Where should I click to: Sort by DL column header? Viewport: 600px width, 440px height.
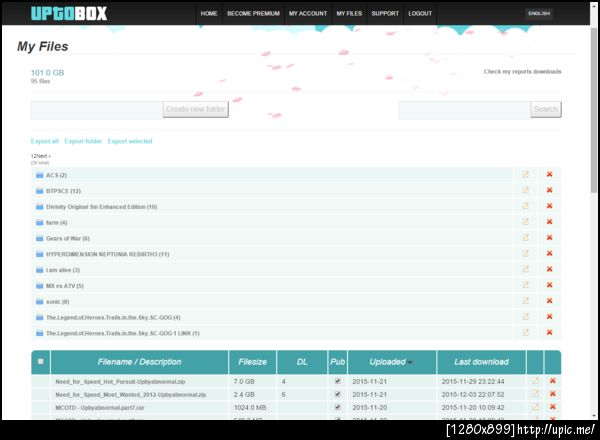(302, 362)
